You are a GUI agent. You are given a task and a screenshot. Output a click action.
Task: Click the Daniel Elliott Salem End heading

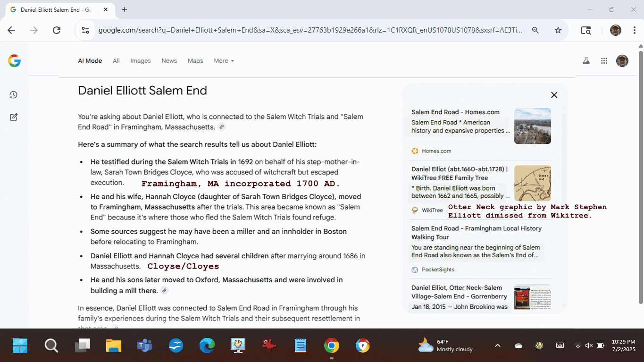tap(142, 91)
